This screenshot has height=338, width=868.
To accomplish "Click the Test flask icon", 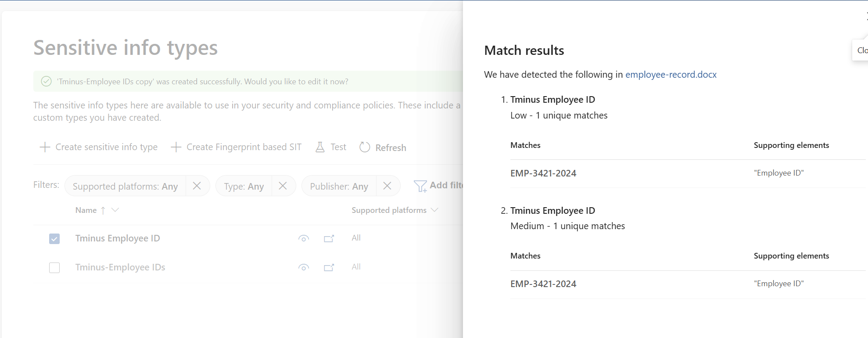I will tap(320, 147).
